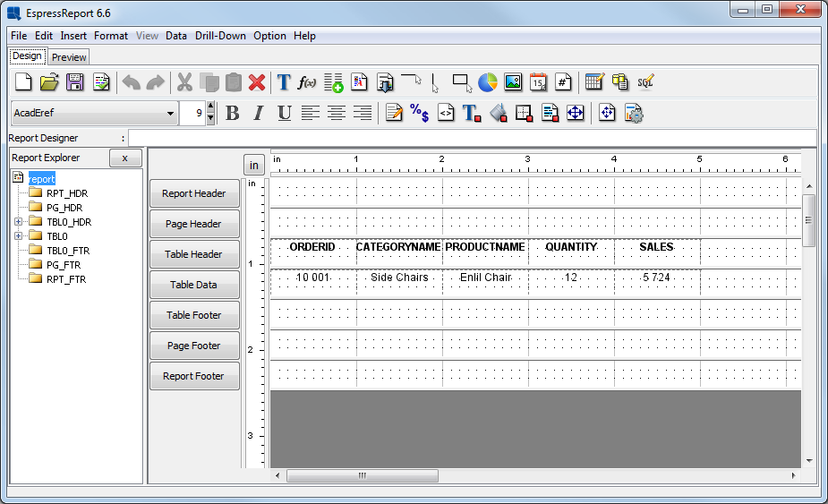Click the Table Header section button
The image size is (828, 504).
point(194,254)
